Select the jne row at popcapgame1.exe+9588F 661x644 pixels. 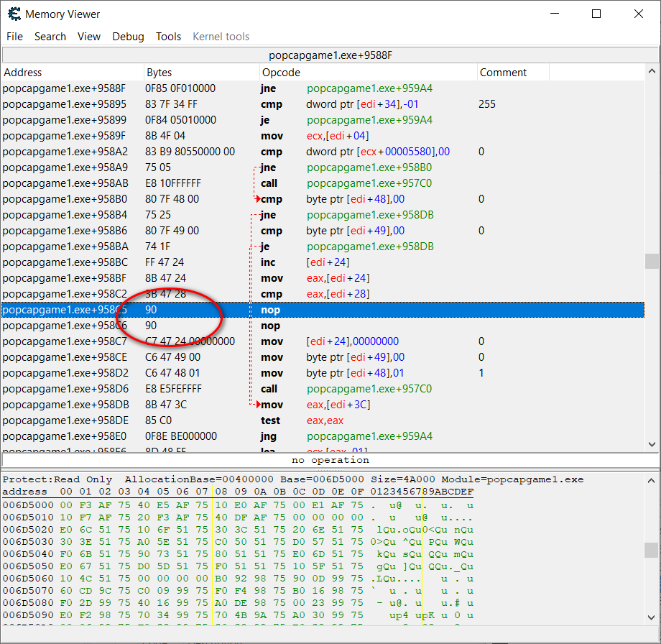(x=323, y=88)
